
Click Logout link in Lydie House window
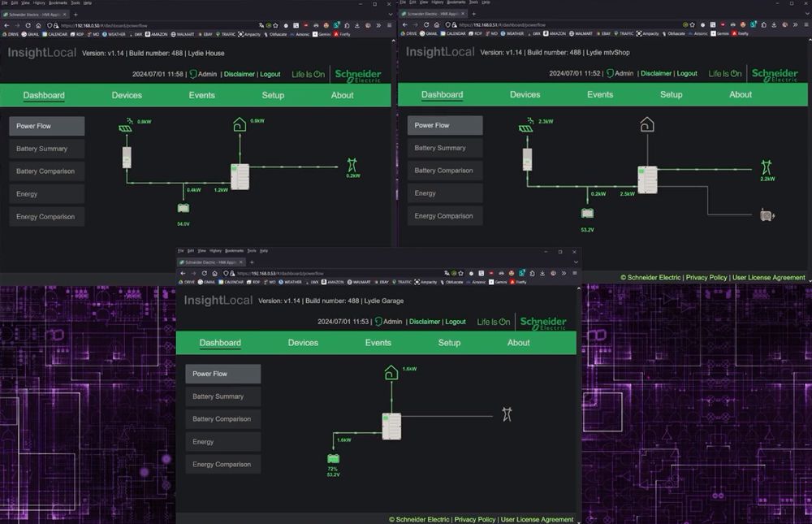[x=270, y=74]
